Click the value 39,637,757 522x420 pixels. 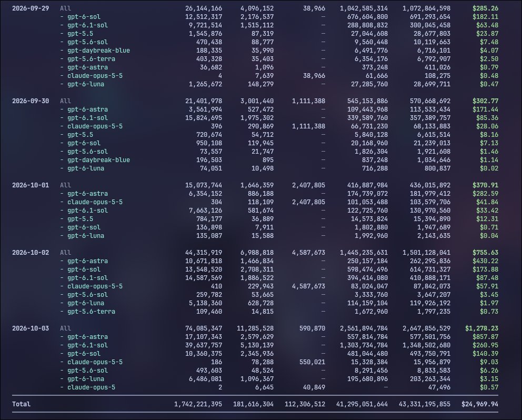click(x=204, y=345)
